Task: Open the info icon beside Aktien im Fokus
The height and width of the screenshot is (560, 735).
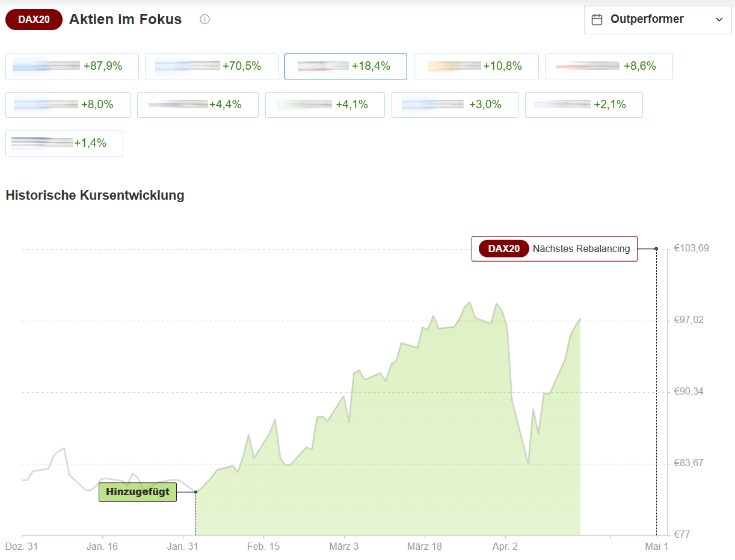Action: tap(205, 19)
